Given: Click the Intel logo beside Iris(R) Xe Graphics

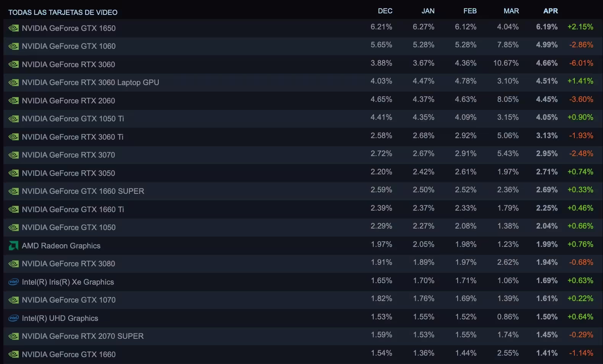Looking at the screenshot, I should pyautogui.click(x=13, y=282).
